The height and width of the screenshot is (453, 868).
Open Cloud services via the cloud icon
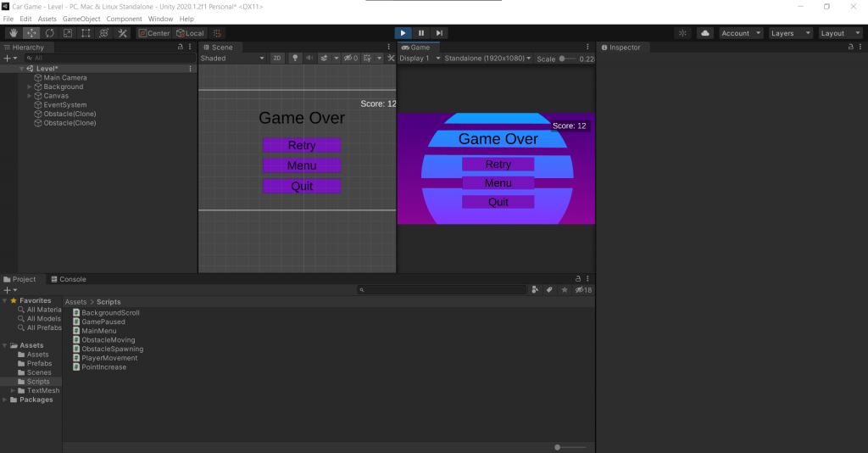coord(704,33)
